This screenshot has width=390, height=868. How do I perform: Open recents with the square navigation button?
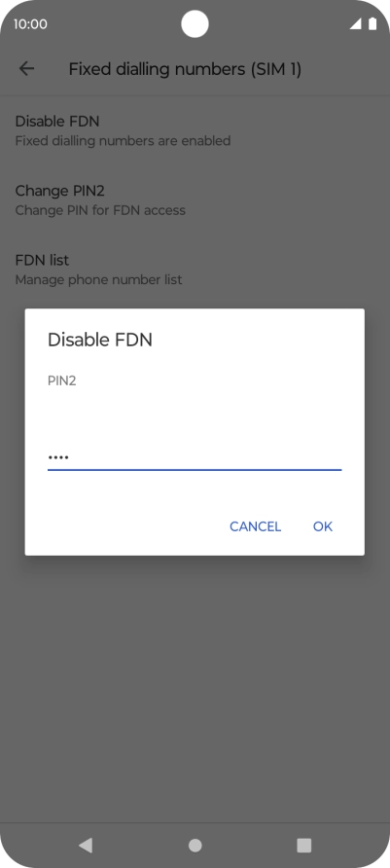click(303, 845)
